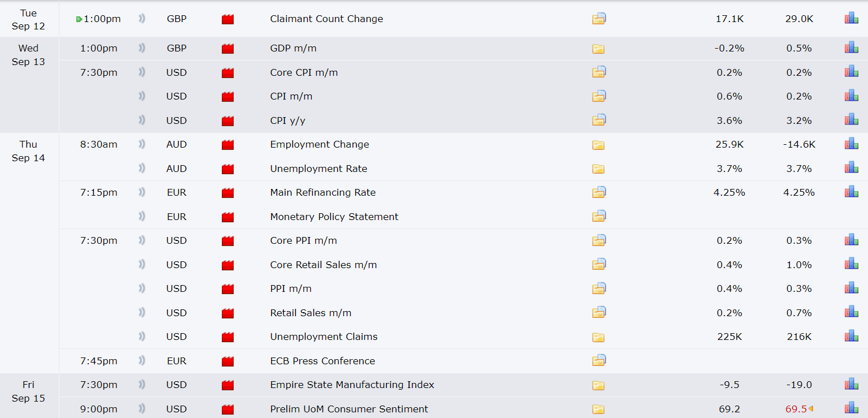Show chart for Unemployment Claims
The height and width of the screenshot is (418, 868).
852,336
